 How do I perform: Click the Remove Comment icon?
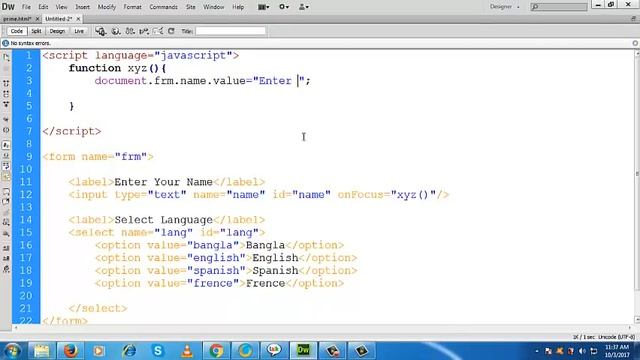pyautogui.click(x=6, y=202)
